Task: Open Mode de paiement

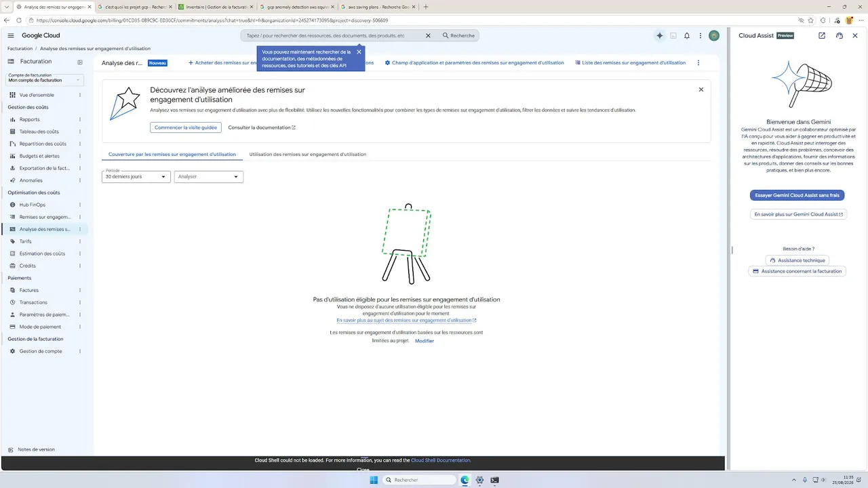Action: coord(41,327)
